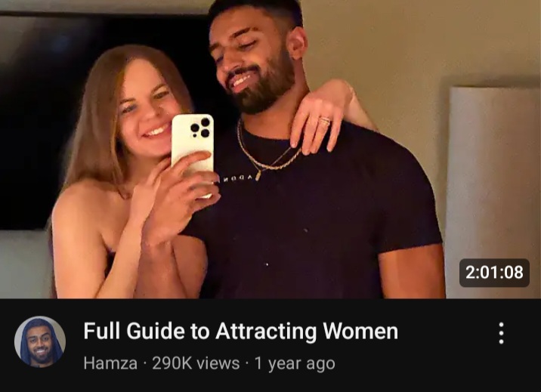541x392 pixels.
Task: Click the small text on the black shirt
Action: [x=240, y=179]
